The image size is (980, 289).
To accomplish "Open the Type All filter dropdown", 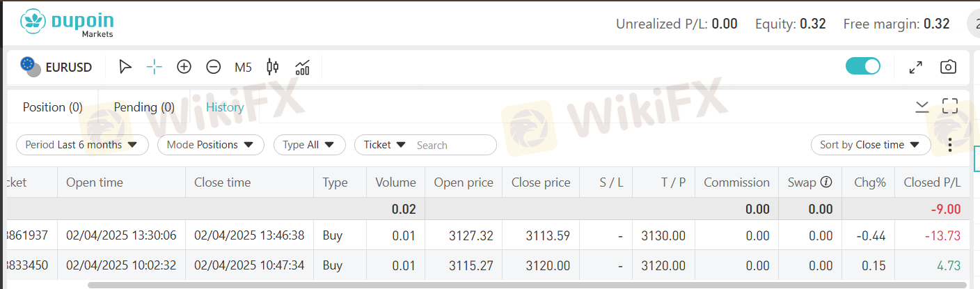I will point(309,145).
